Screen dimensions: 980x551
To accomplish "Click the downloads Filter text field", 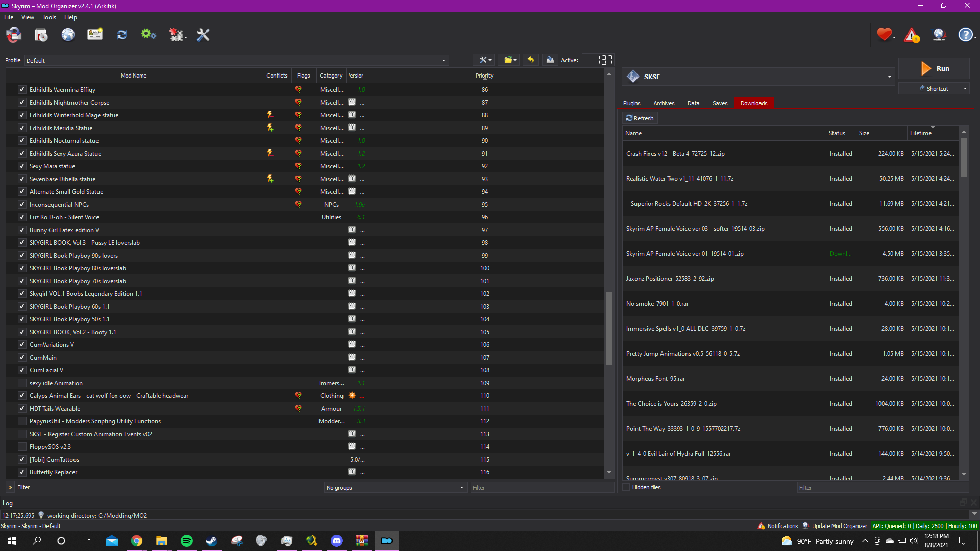I will tap(883, 488).
